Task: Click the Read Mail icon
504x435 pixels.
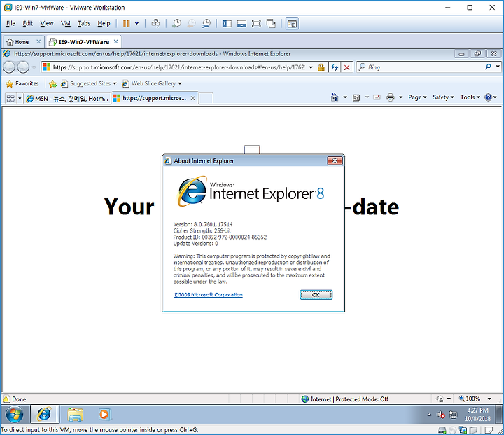Action: [x=377, y=97]
